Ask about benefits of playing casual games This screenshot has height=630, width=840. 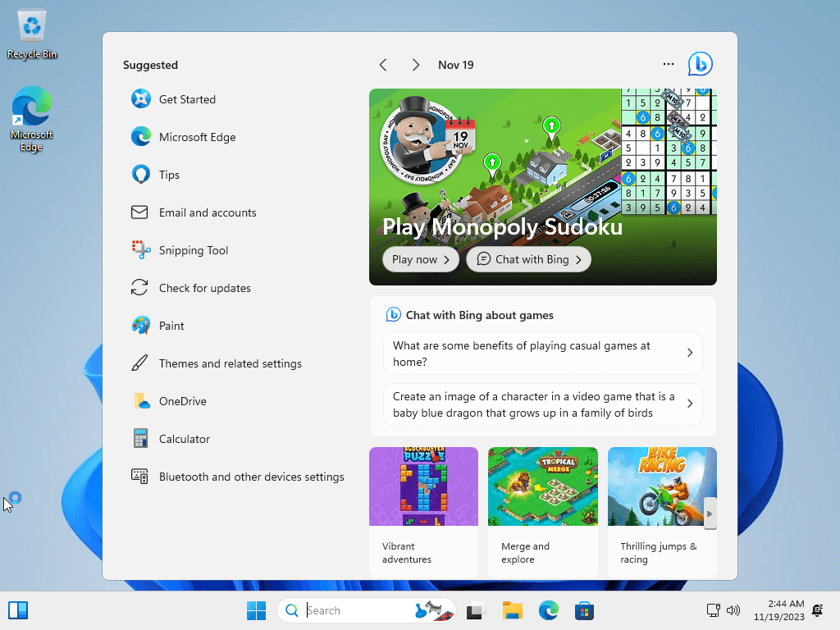click(x=543, y=354)
